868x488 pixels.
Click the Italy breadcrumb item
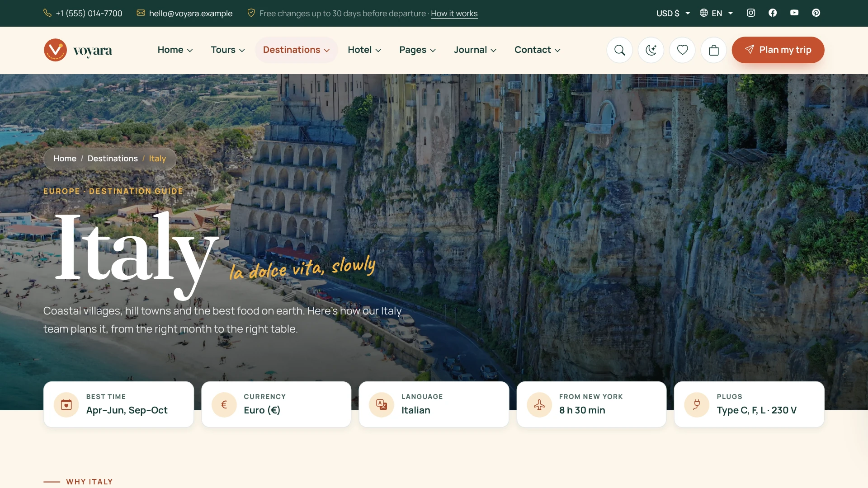[157, 159]
